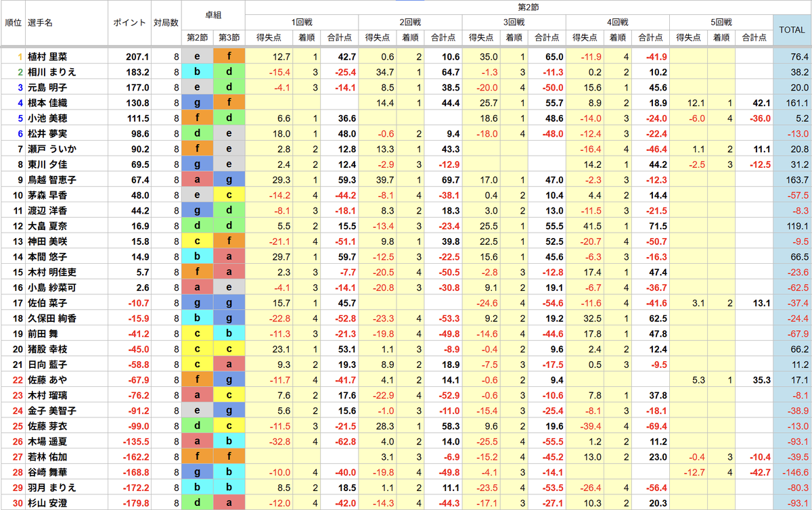Click player name 大島 夏奈

47,226
